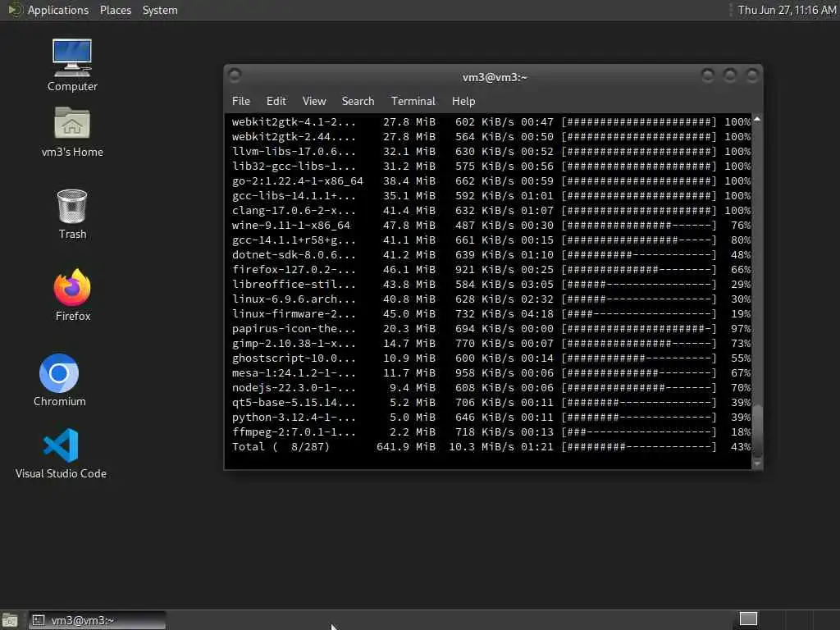Click the clang-17.0.6-2-x... text
Image resolution: width=840 pixels, height=630 pixels.
pyautogui.click(x=294, y=211)
